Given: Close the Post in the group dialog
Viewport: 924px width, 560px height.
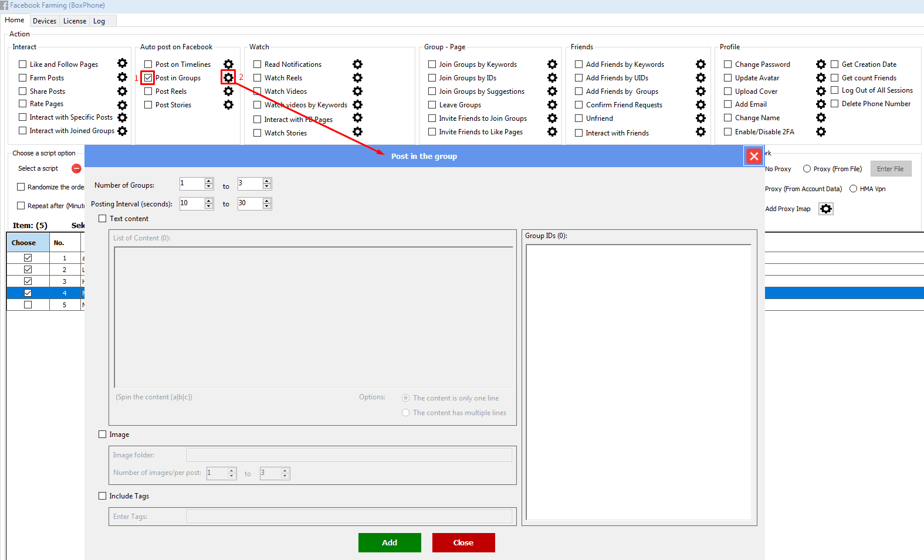Looking at the screenshot, I should pos(754,156).
